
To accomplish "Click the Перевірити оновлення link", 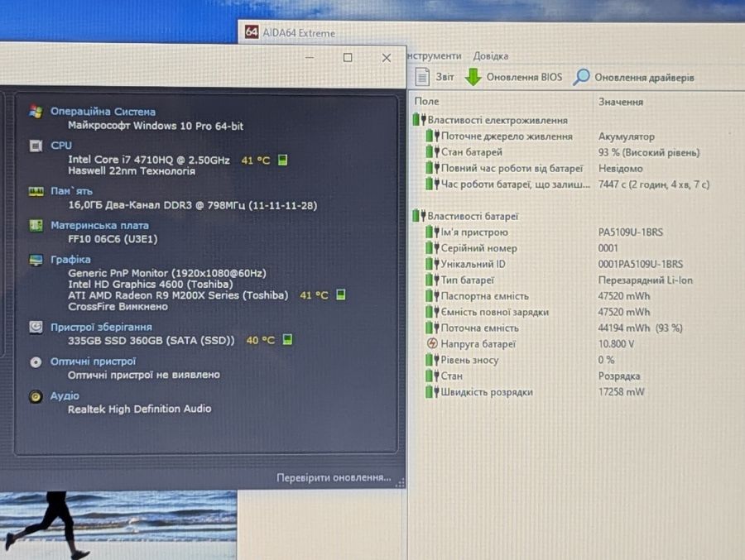I will coord(334,477).
